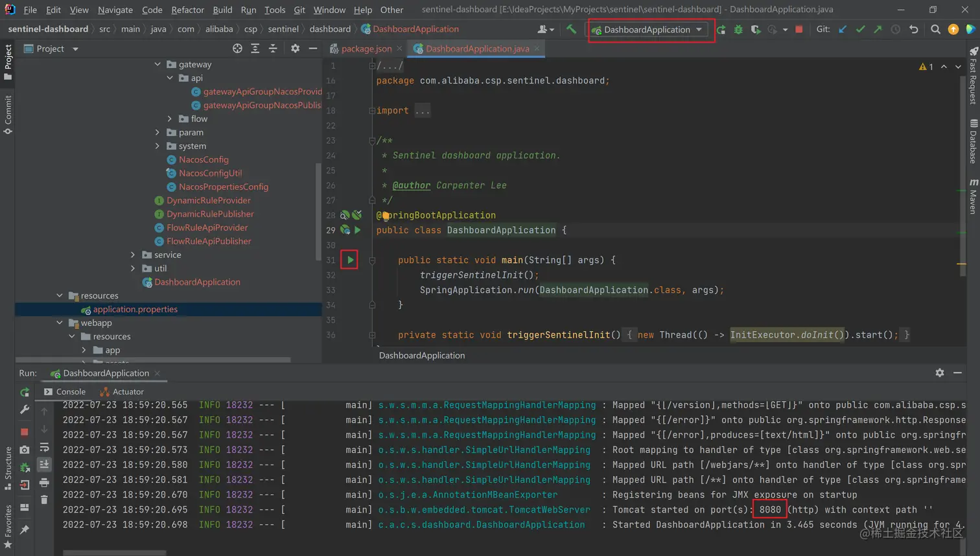Open FlowRuleApiPublisher in project tree
Screen dimensions: 980x556
point(208,241)
